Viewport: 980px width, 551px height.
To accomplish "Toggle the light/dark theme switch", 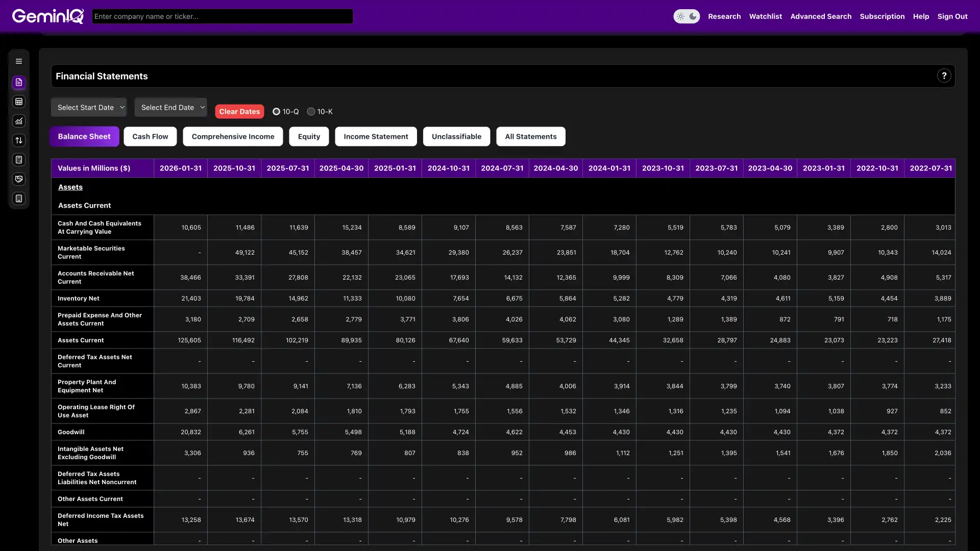I will coord(687,16).
